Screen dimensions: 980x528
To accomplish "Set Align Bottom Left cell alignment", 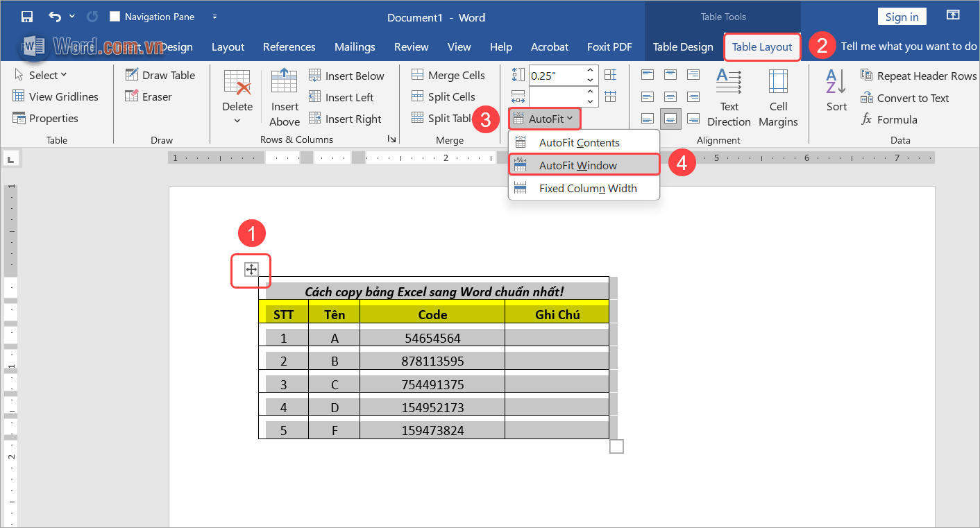I will 648,119.
